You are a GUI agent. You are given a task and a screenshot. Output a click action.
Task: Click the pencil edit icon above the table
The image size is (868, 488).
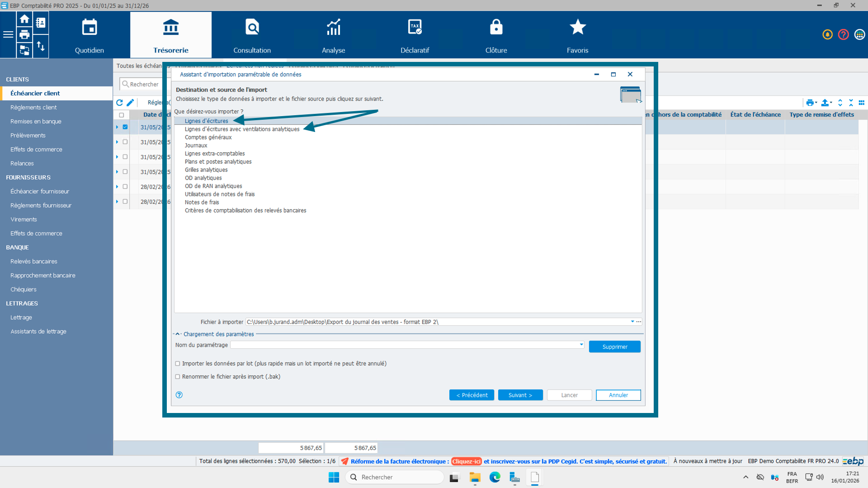130,103
